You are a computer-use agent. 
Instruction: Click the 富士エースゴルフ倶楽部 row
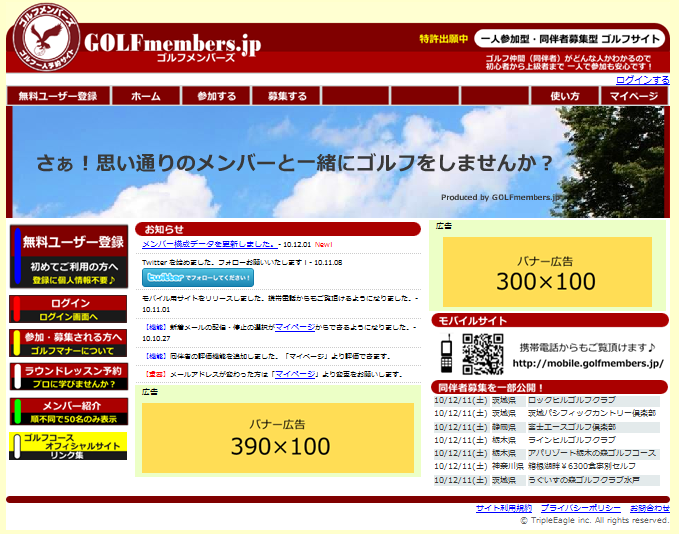point(546,427)
